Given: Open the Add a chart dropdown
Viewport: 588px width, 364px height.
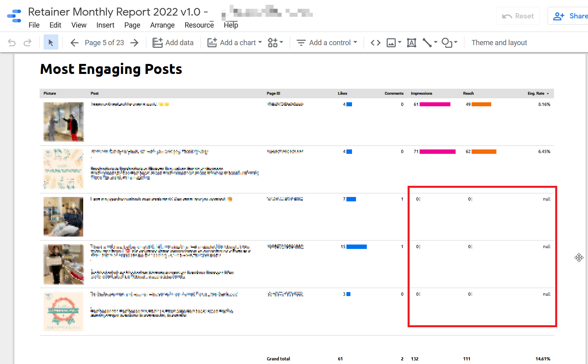Looking at the screenshot, I should (234, 43).
